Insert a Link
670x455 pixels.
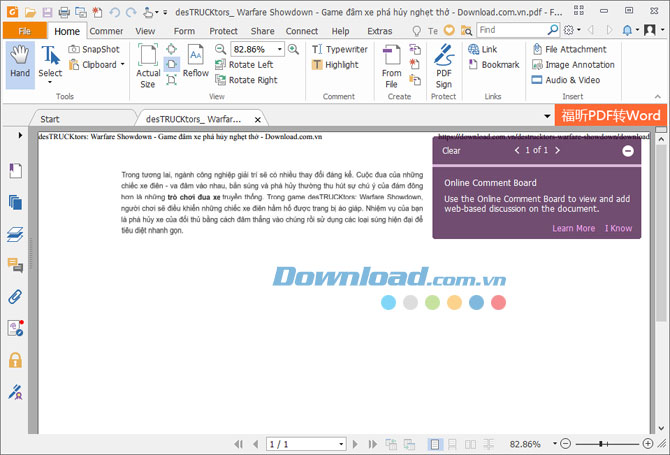click(x=482, y=49)
